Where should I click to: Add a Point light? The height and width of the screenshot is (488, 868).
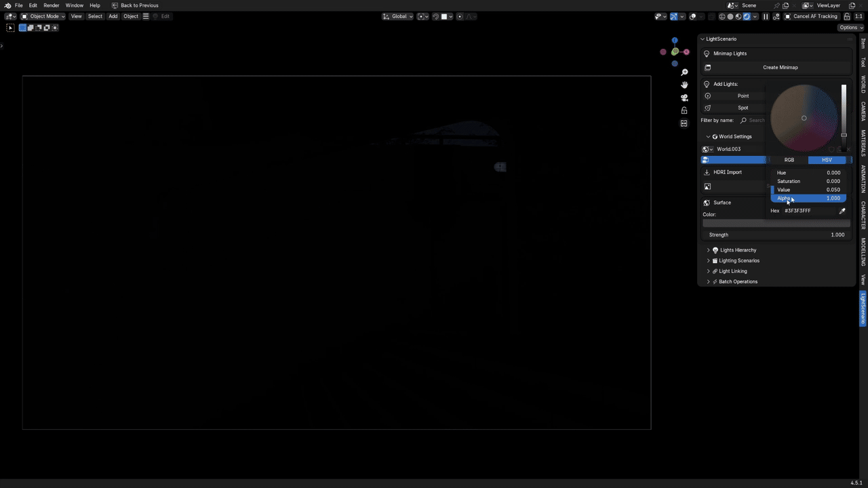click(x=743, y=96)
